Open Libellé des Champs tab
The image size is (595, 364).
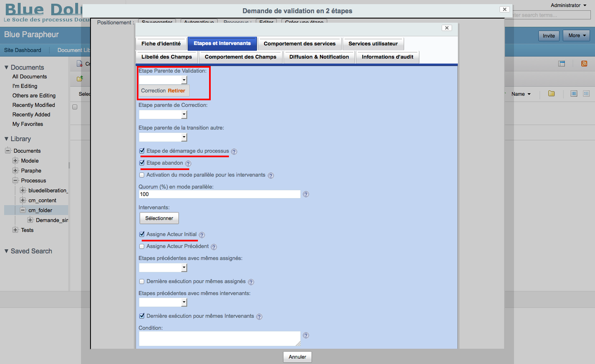167,57
